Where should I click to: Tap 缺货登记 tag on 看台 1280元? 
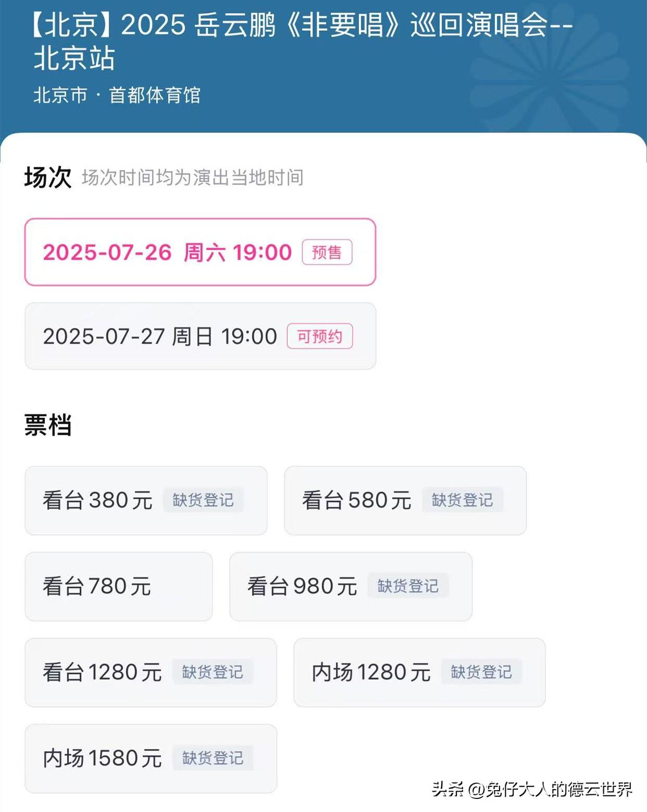(213, 672)
